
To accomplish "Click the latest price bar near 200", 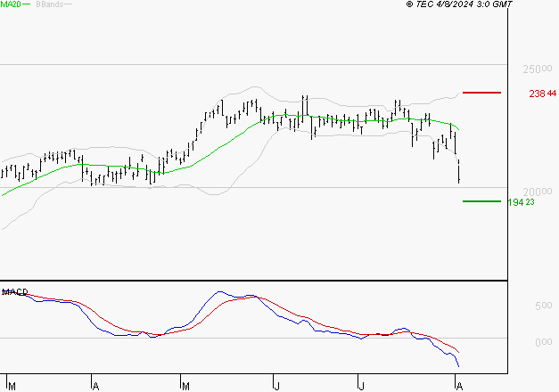I will pyautogui.click(x=459, y=171).
